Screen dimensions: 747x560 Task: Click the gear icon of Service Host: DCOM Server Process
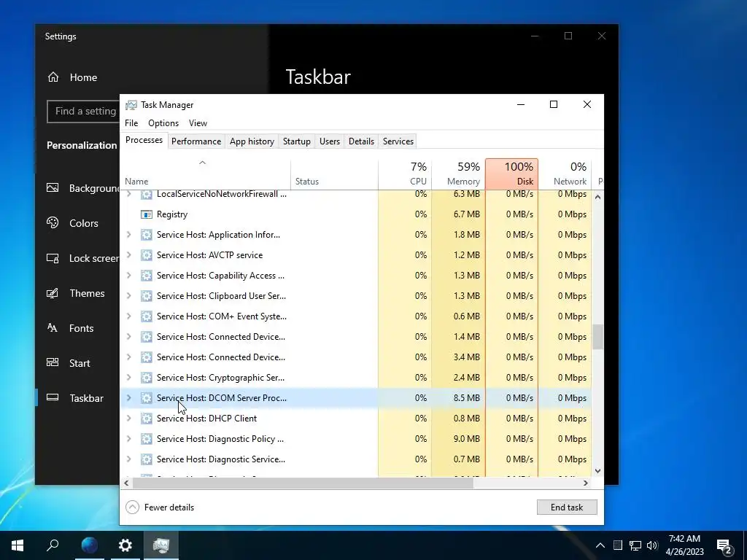(146, 398)
